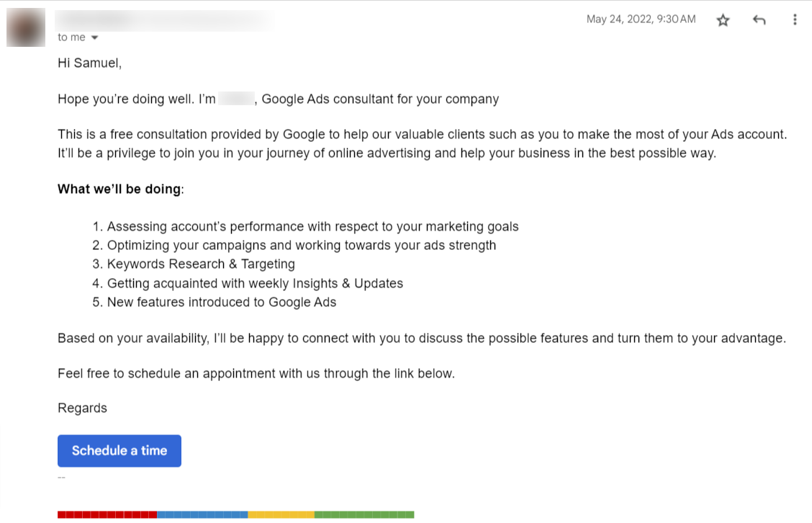Star this email message
Viewport: 812px width, 523px height.
tap(723, 20)
